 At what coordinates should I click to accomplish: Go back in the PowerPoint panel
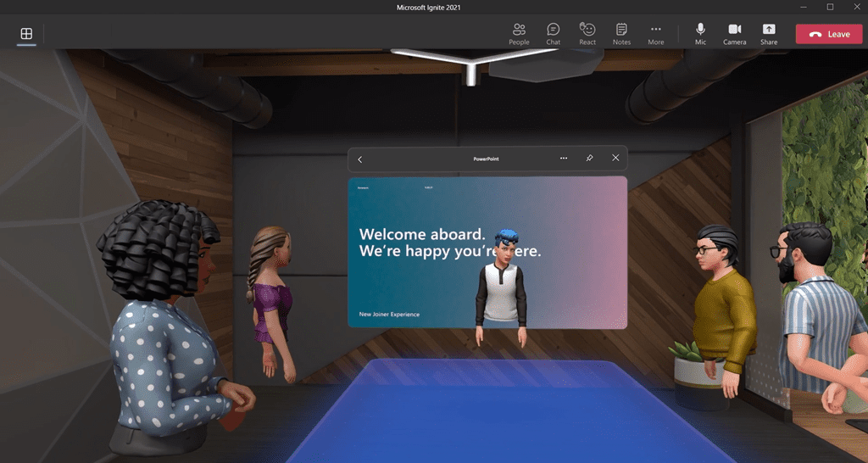coord(360,159)
